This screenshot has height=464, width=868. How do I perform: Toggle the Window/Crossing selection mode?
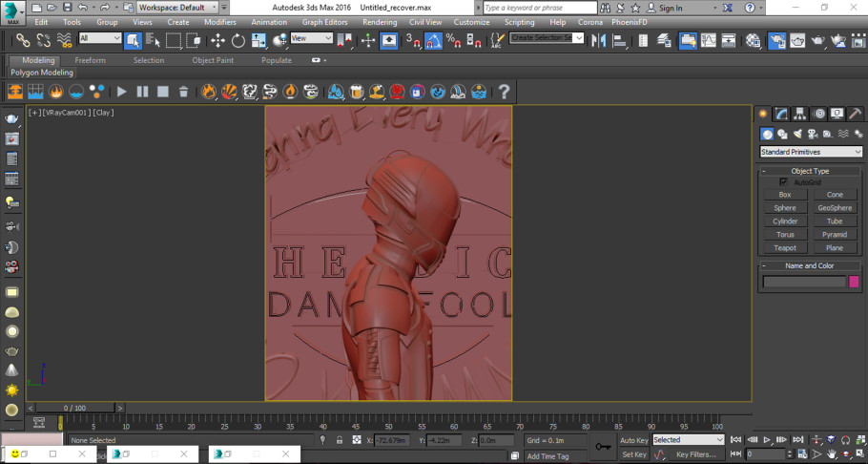tap(194, 40)
